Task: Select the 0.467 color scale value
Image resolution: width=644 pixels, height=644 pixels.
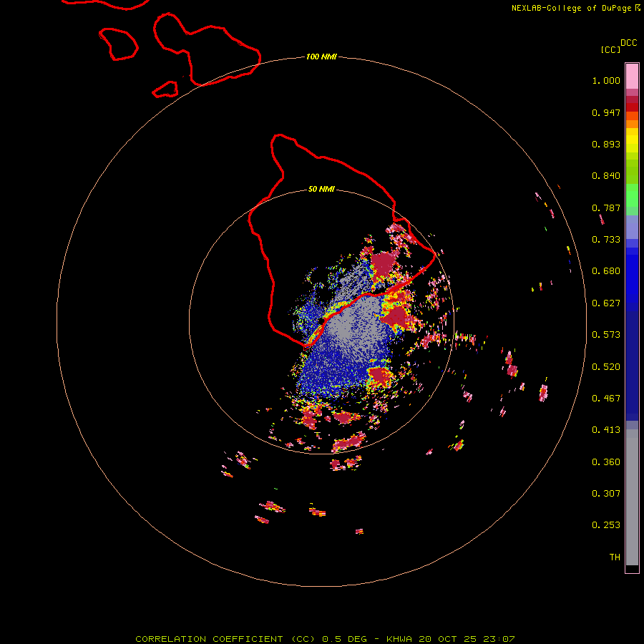Action: click(606, 399)
